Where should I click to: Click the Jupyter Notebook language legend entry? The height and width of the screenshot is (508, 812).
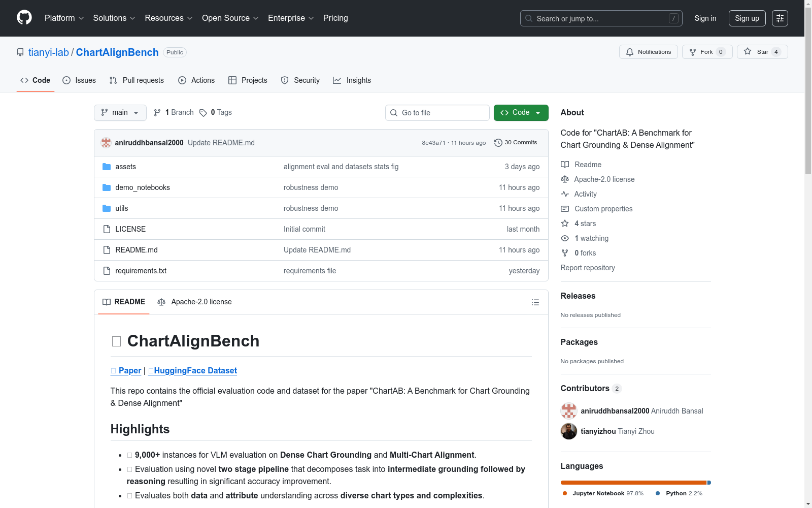tap(603, 494)
